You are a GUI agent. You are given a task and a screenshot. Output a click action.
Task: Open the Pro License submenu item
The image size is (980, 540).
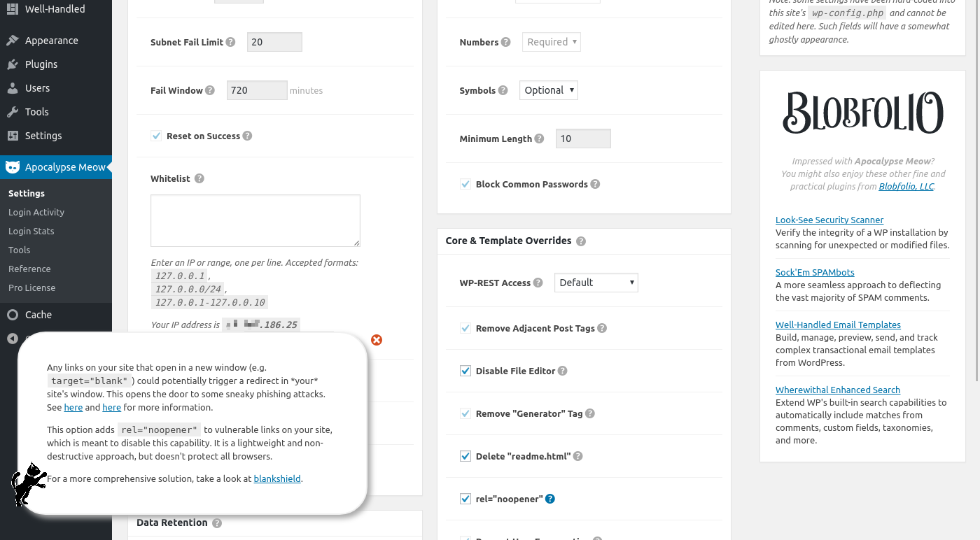[x=32, y=287]
